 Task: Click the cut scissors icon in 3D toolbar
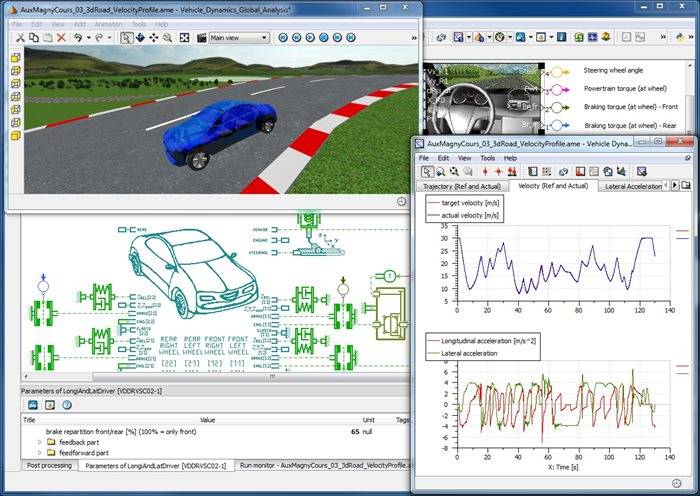pos(20,38)
